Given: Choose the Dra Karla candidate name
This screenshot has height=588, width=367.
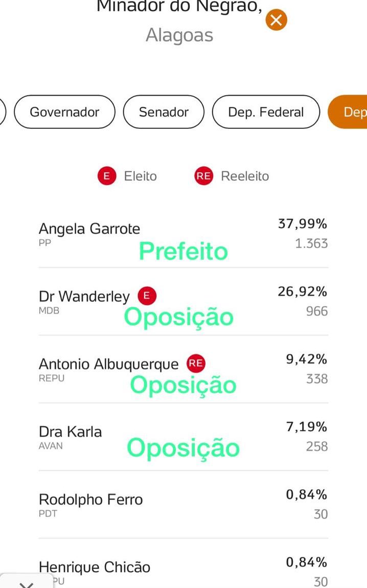Looking at the screenshot, I should [71, 432].
